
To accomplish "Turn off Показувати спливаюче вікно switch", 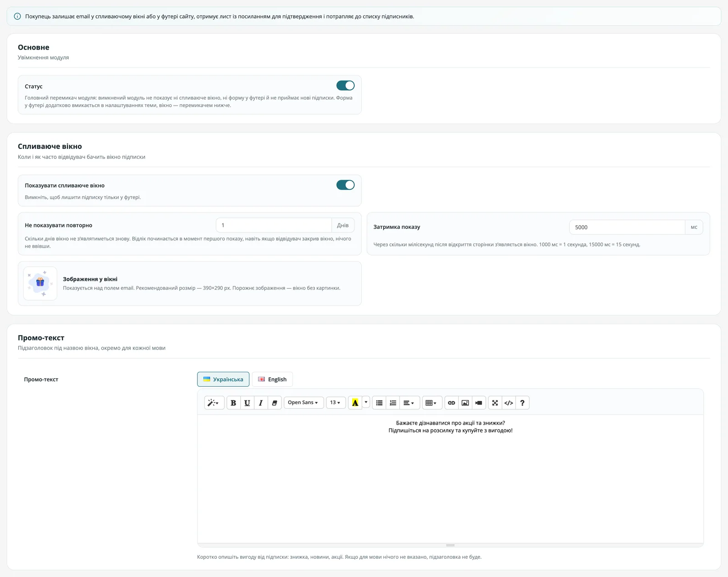I will [345, 185].
